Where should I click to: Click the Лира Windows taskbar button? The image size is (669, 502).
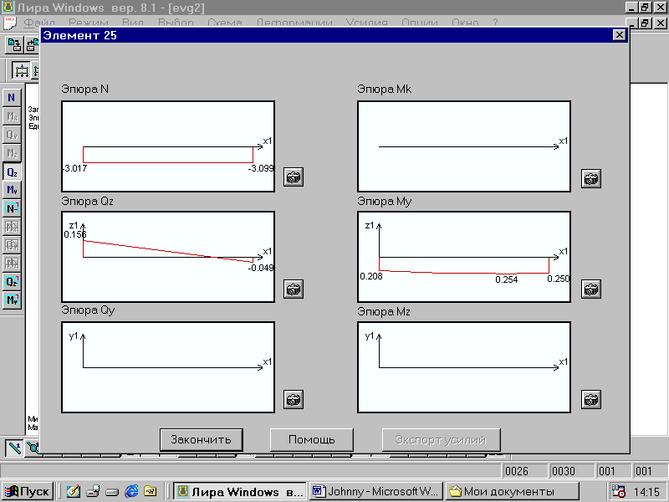[240, 492]
